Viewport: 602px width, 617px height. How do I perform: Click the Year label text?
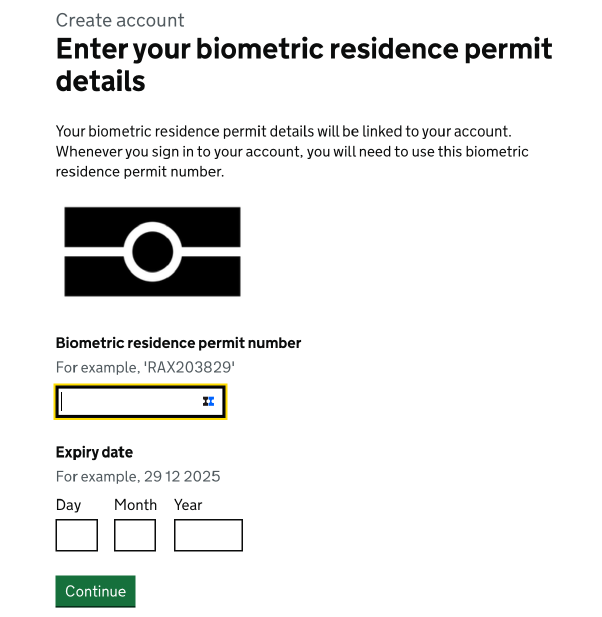188,505
